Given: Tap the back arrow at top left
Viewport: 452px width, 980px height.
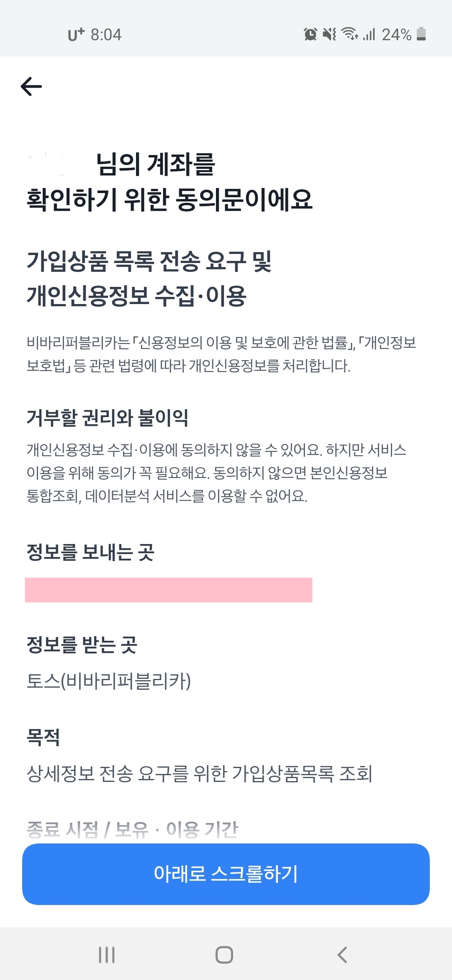Looking at the screenshot, I should pyautogui.click(x=31, y=87).
